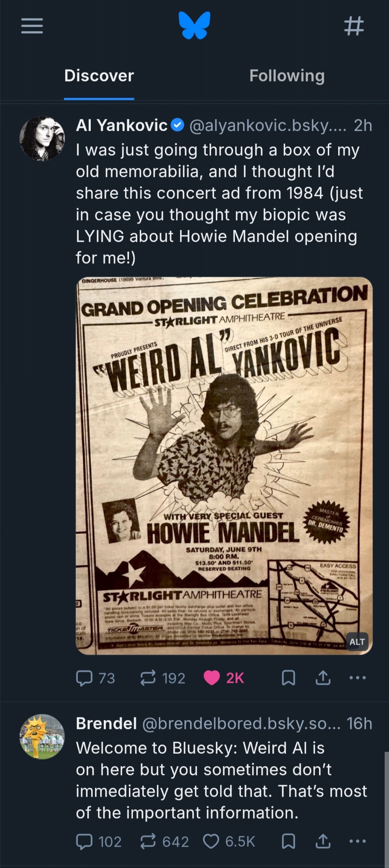Repost Brendel's post
The height and width of the screenshot is (868, 389).
pos(148,842)
